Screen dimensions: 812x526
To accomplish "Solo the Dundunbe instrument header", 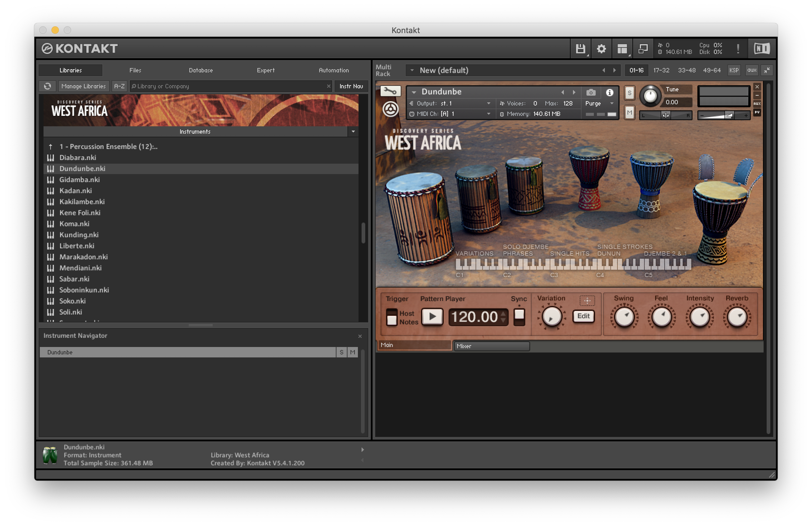I will 629,93.
